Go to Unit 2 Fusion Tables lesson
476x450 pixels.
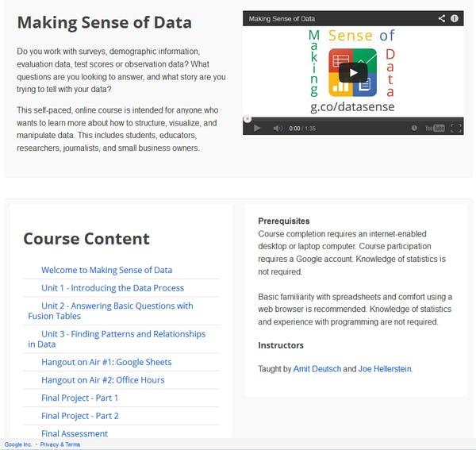(117, 306)
